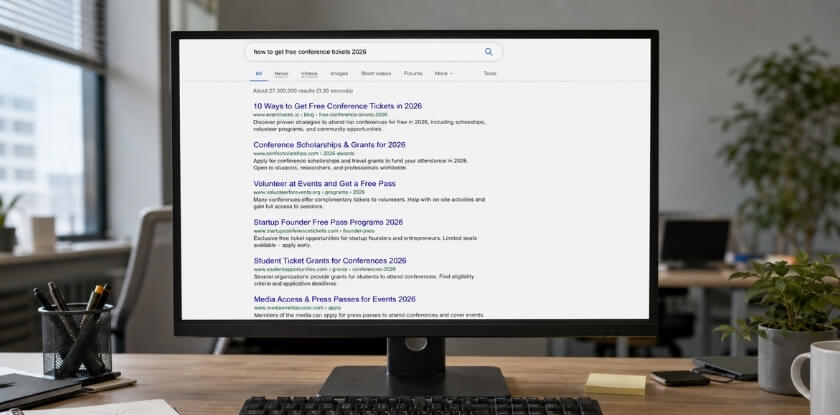Click the confscholarships.com green URL line
840x415 pixels.
point(304,154)
